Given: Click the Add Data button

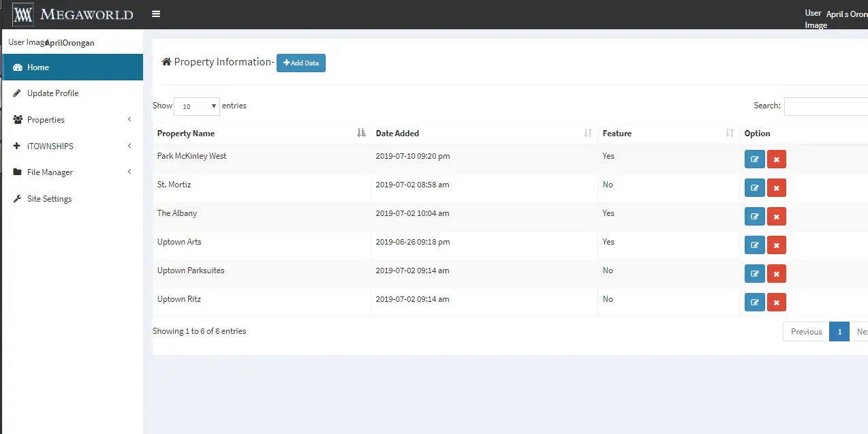Looking at the screenshot, I should click(301, 63).
